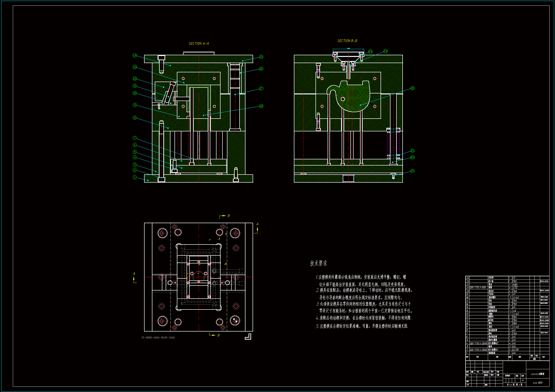Click GB/T70.1-500 standard in row 21
Viewport: 555px width, 392px height.
click(478, 288)
